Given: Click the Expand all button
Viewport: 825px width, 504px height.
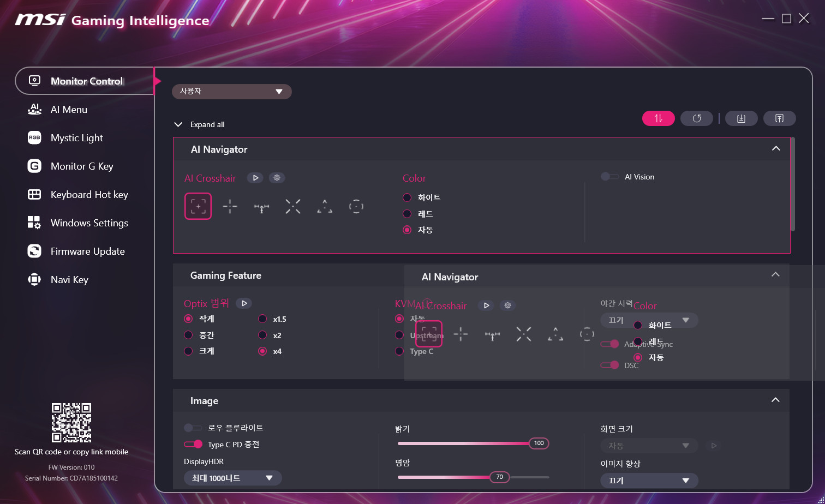Looking at the screenshot, I should (199, 124).
